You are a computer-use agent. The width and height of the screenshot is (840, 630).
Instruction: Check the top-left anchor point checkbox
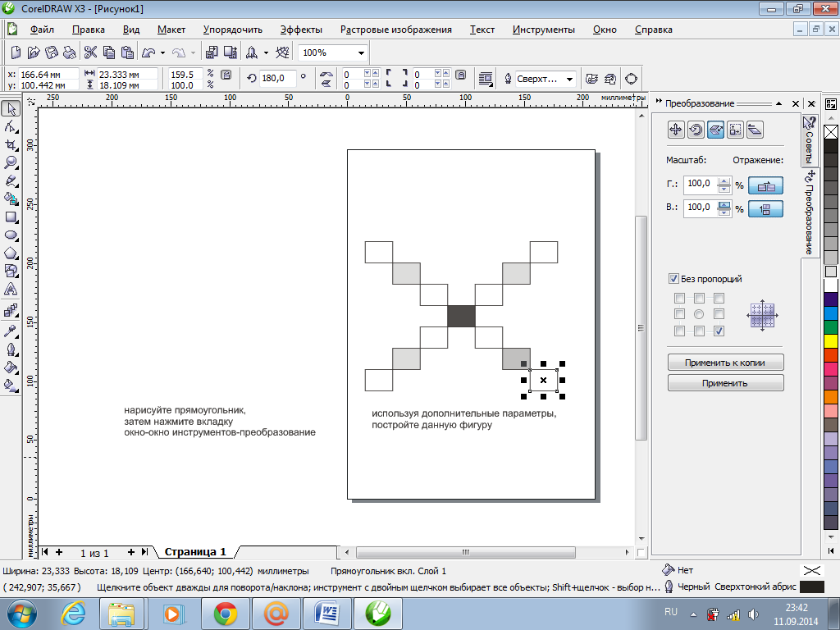[679, 298]
